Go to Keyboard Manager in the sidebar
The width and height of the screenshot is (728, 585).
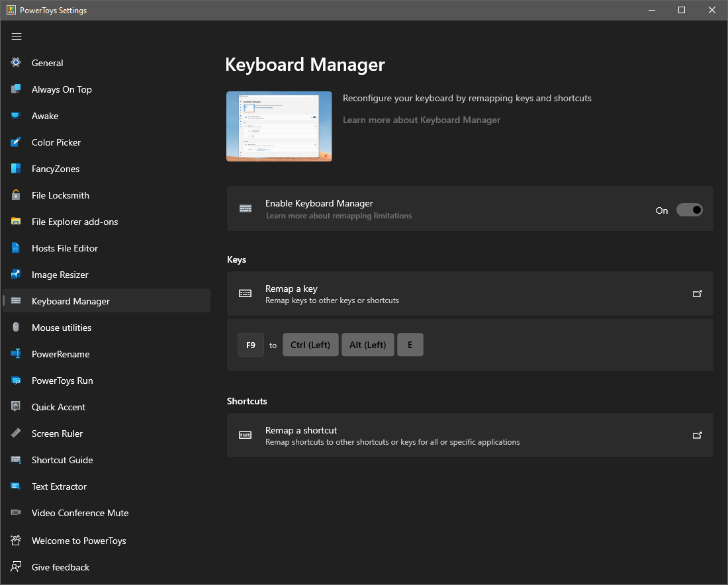(x=107, y=301)
